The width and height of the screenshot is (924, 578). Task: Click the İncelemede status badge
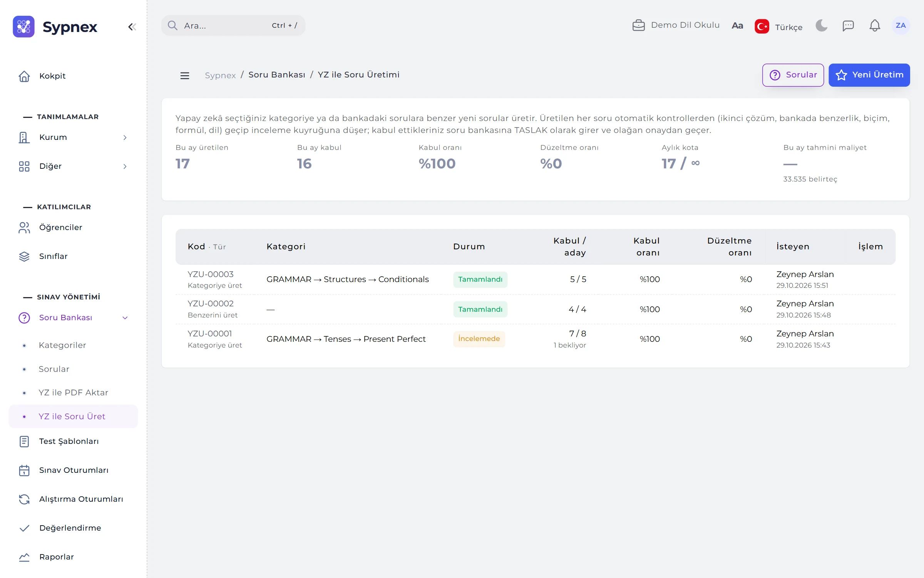(479, 339)
